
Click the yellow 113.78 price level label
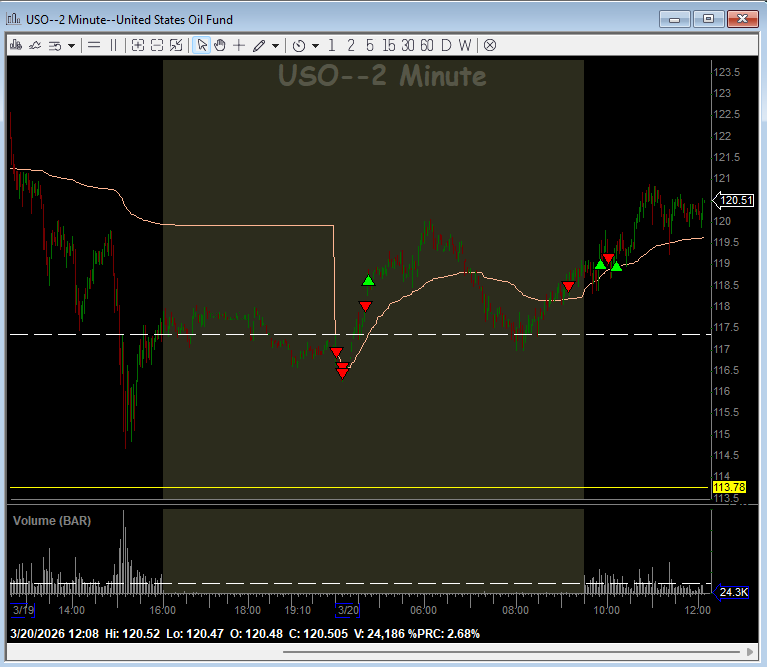pyautogui.click(x=729, y=487)
